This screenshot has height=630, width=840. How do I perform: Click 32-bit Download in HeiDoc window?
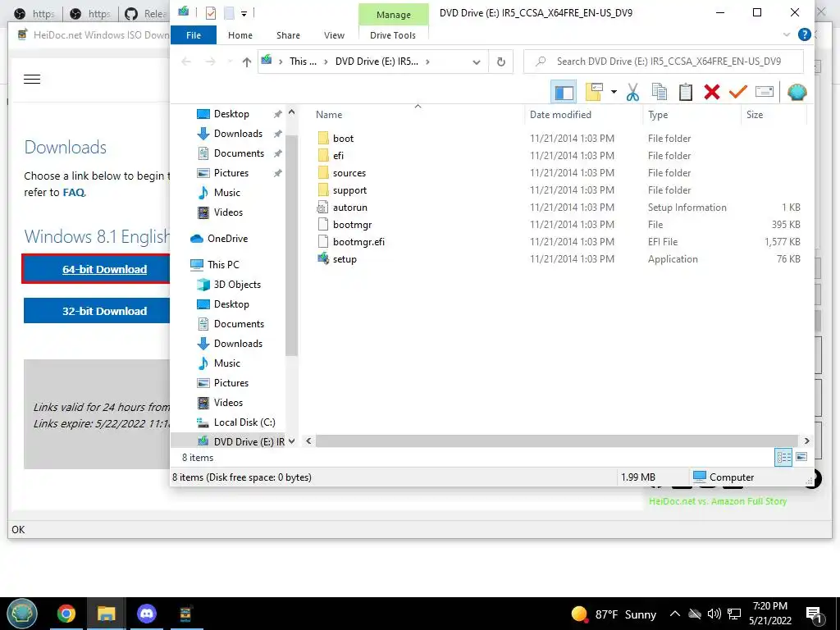(104, 311)
